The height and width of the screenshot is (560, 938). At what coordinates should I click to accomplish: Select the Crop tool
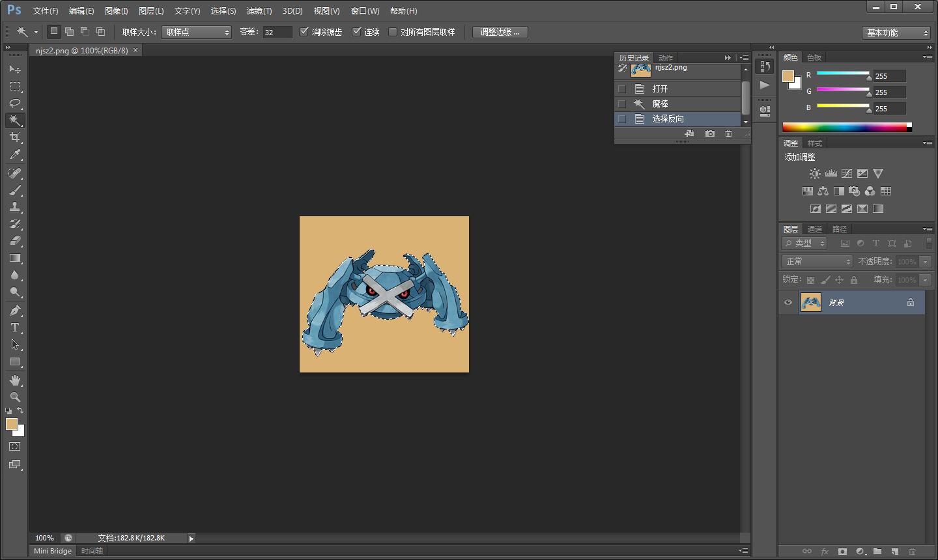[x=15, y=137]
